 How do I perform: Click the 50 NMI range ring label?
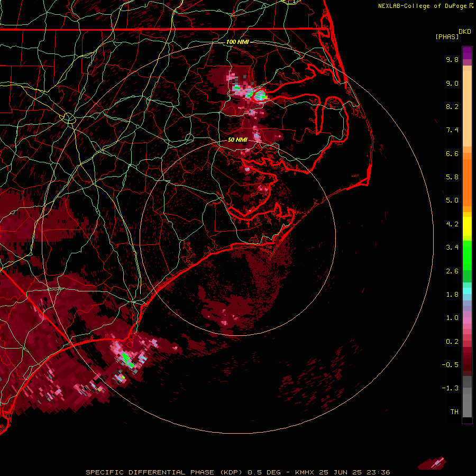point(237,140)
